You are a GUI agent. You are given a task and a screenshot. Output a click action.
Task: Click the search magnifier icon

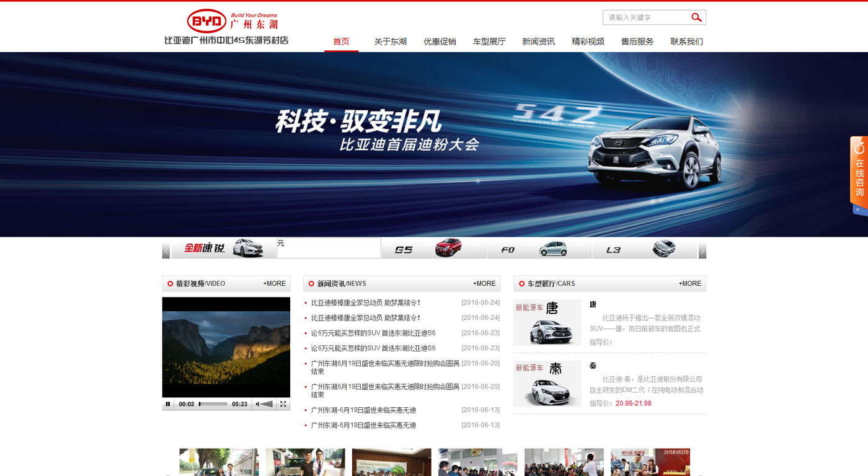coord(697,17)
